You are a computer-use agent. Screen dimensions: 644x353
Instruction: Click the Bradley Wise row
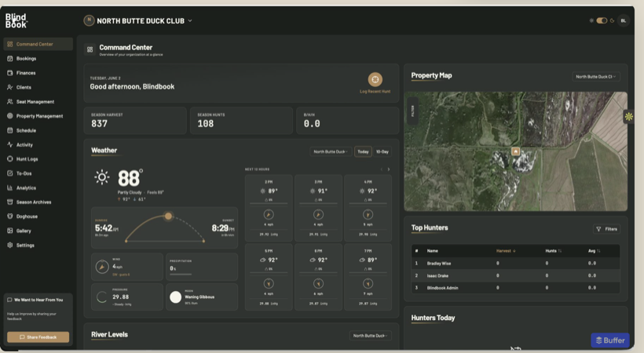click(x=515, y=263)
